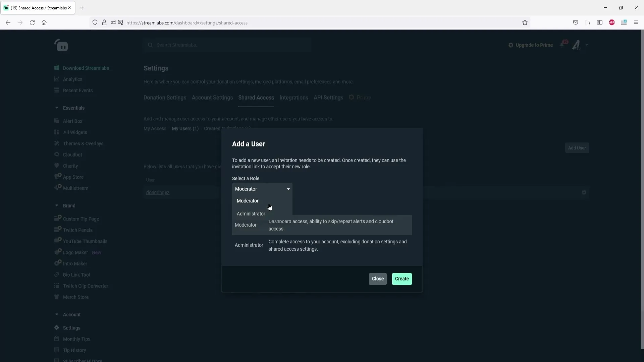The height and width of the screenshot is (362, 644).
Task: Switch to Account Settings tab
Action: click(212, 98)
